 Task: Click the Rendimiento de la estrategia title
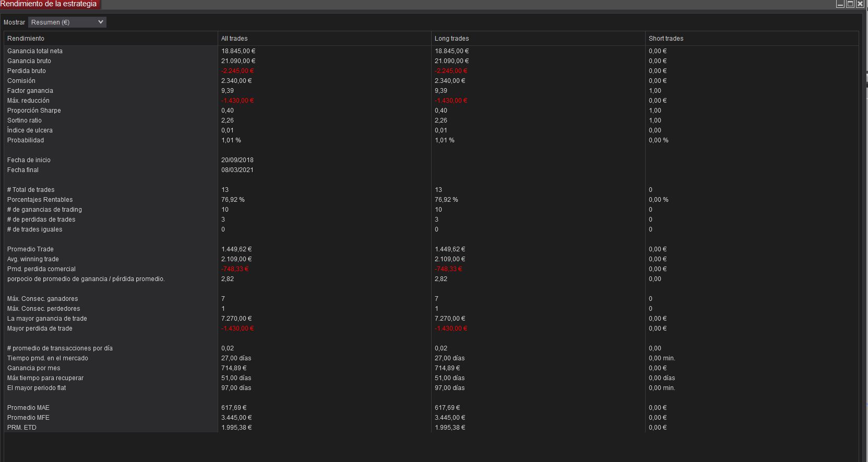pos(49,4)
